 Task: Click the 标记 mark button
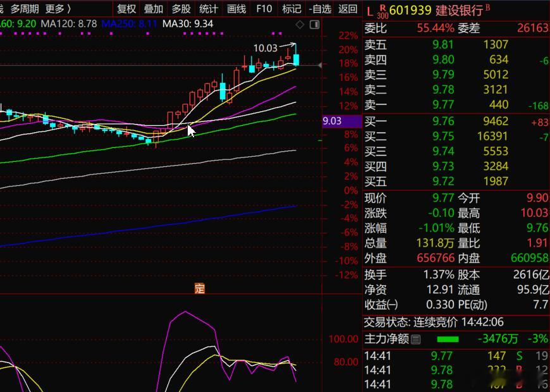coord(292,9)
